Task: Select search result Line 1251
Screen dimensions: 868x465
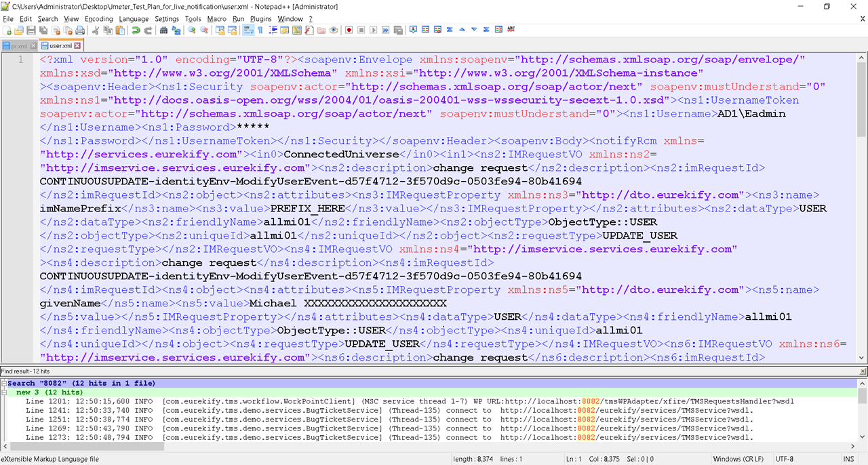Action: pyautogui.click(x=389, y=419)
